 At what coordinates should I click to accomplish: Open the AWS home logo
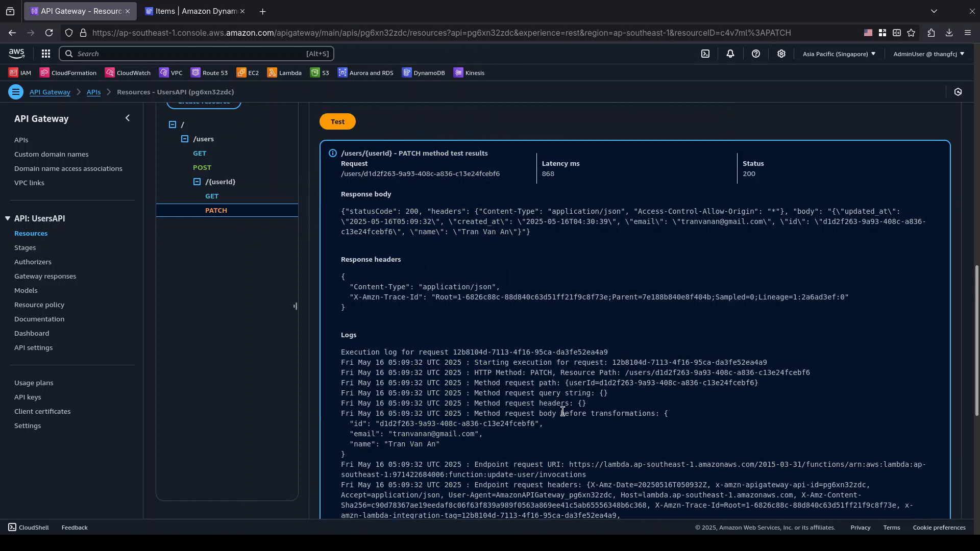(16, 54)
